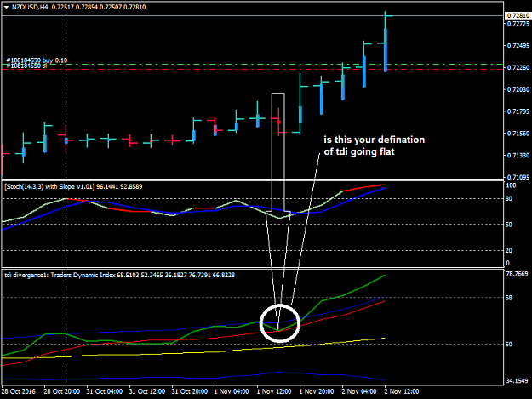
Task: Click the yellow TDI market baseline line
Action: click(x=193, y=352)
